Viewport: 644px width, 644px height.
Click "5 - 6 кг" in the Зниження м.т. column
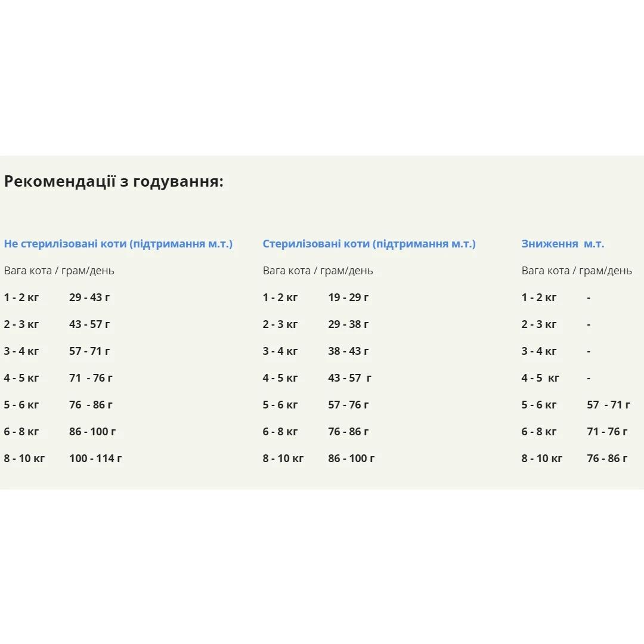(x=539, y=405)
